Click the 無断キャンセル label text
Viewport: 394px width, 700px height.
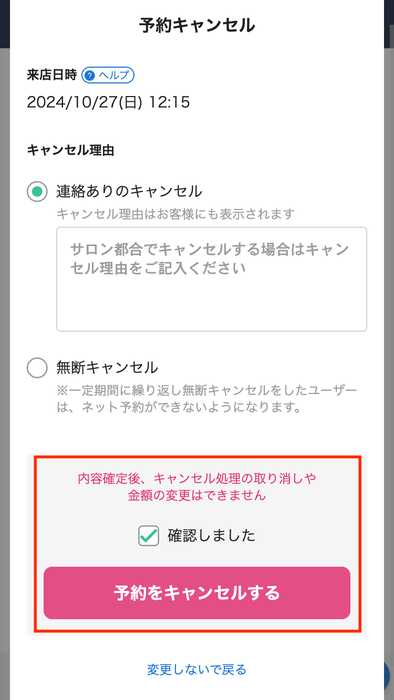(x=107, y=368)
